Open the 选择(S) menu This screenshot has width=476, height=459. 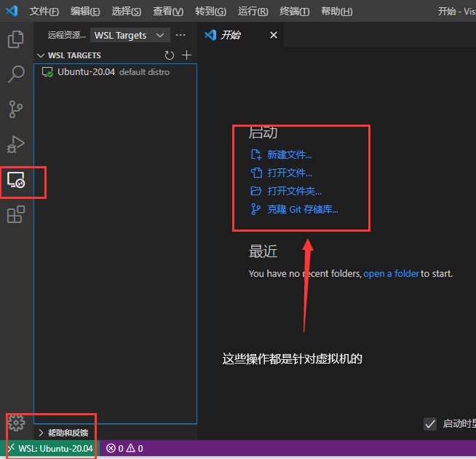coord(127,12)
